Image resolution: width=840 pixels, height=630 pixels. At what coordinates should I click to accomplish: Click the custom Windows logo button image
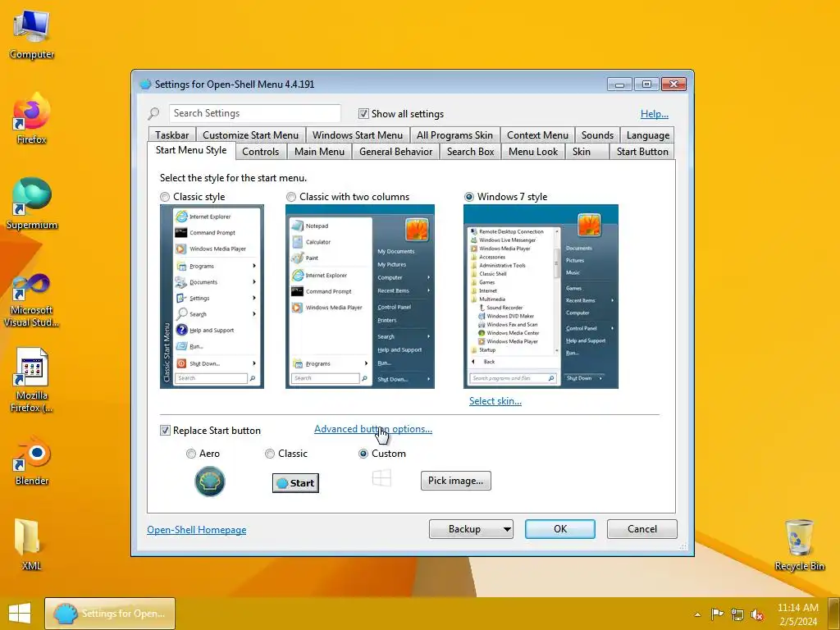pos(381,478)
